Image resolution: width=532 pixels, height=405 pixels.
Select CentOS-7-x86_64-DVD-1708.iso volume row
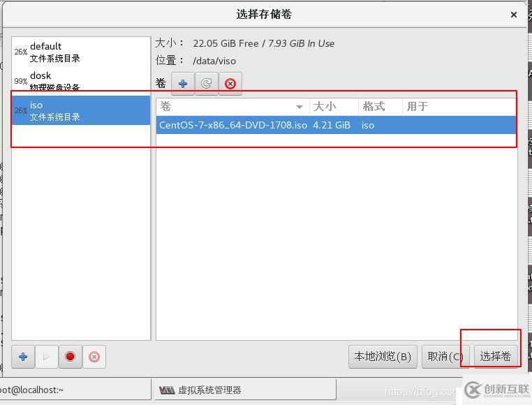coord(336,125)
